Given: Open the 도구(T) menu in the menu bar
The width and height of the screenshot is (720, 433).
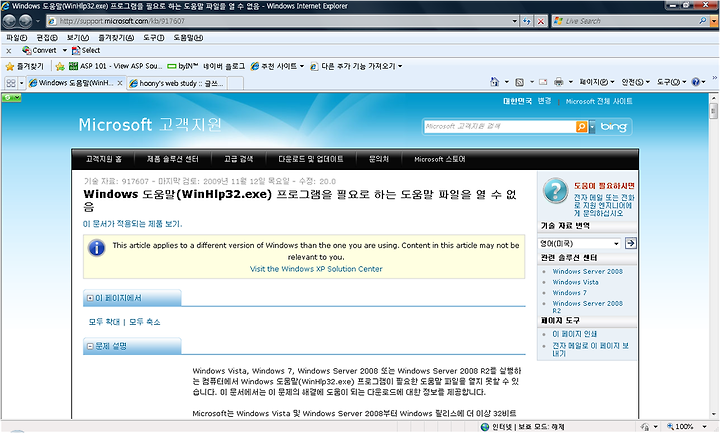Looking at the screenshot, I should tap(153, 38).
